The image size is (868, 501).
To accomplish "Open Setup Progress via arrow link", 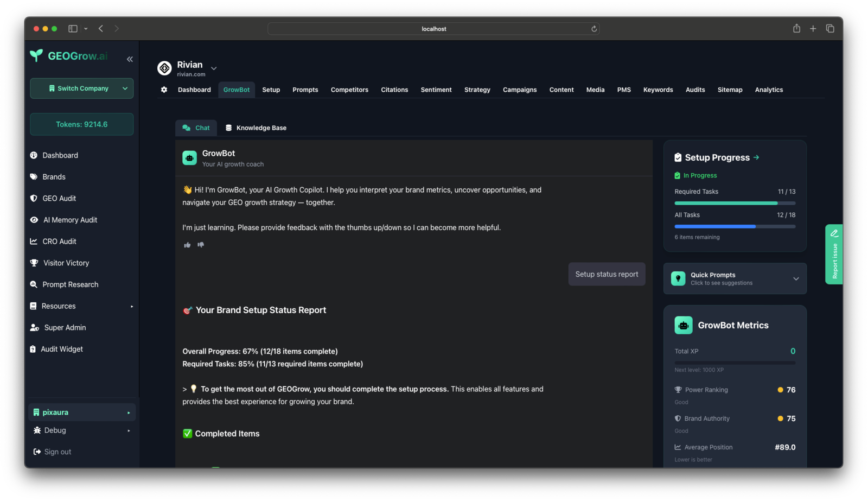I will [x=756, y=157].
